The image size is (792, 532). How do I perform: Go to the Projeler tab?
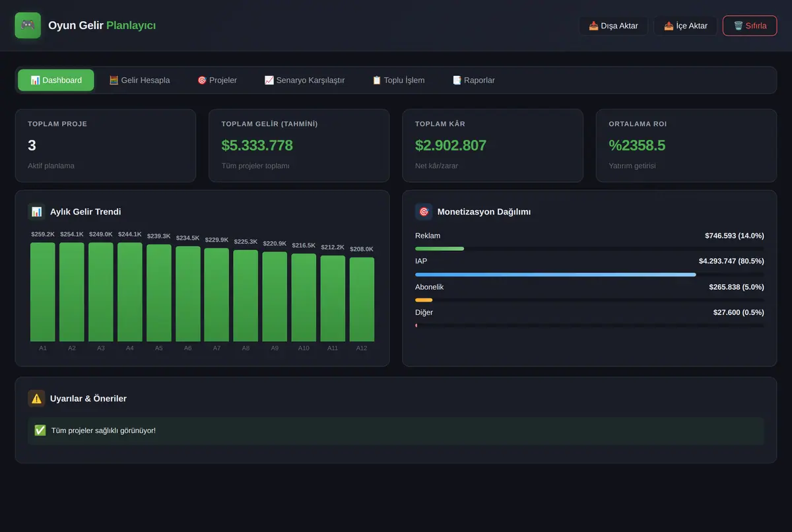click(x=216, y=80)
